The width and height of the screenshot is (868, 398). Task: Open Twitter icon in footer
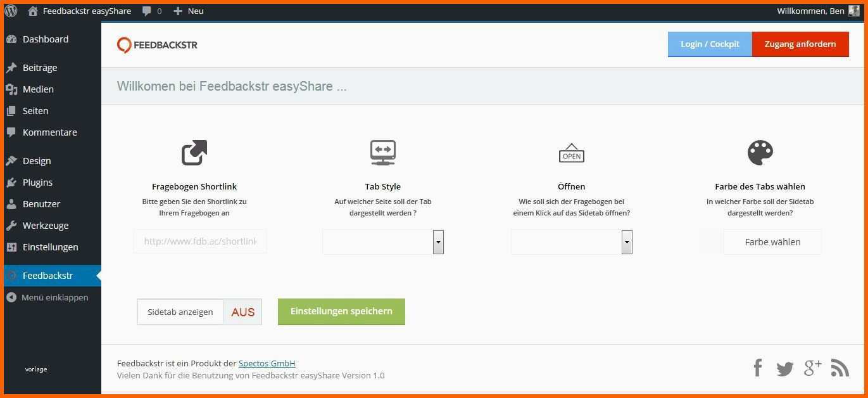(x=785, y=368)
